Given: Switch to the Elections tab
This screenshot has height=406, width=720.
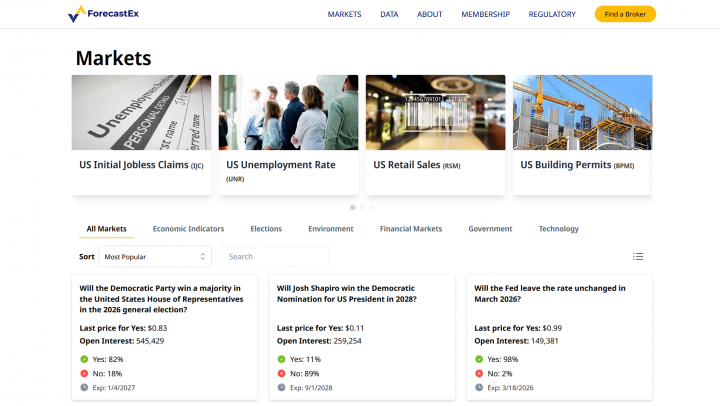Looking at the screenshot, I should pos(266,229).
